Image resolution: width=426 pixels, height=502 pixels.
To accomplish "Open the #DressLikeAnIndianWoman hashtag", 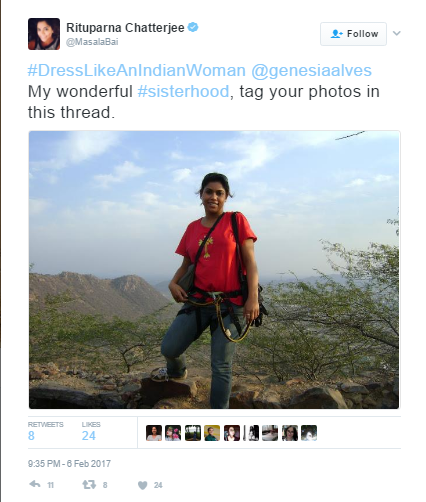I will coord(137,70).
